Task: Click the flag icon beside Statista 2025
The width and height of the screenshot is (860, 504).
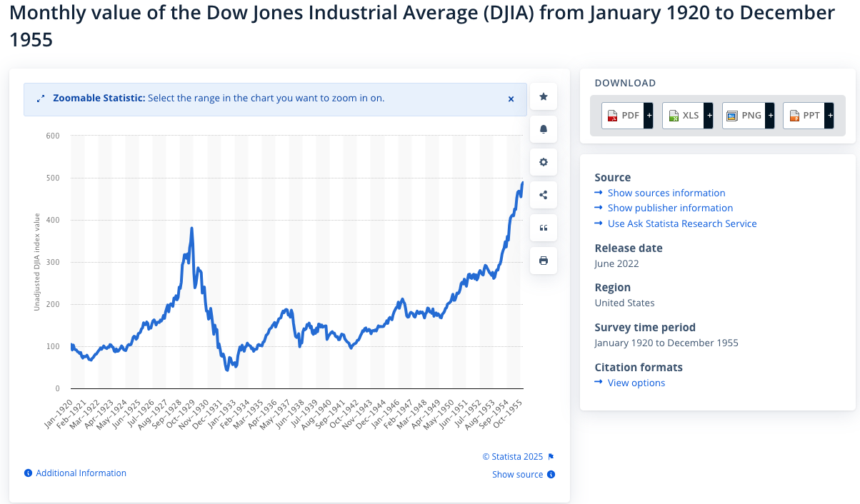Action: click(x=551, y=457)
